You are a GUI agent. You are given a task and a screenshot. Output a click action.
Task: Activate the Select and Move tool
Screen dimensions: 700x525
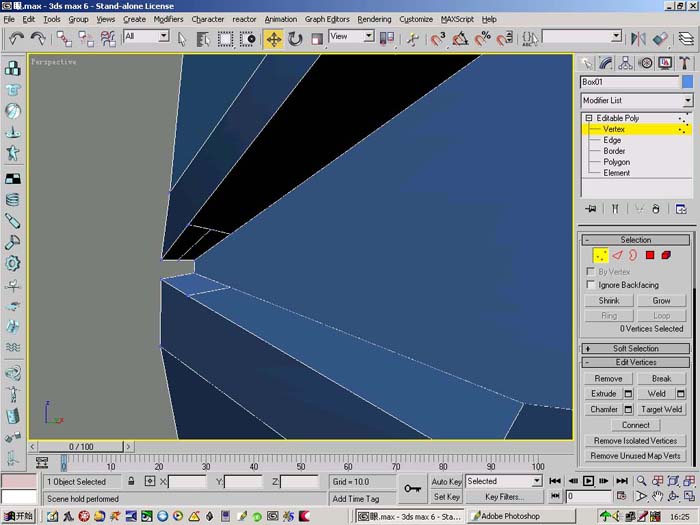(273, 39)
